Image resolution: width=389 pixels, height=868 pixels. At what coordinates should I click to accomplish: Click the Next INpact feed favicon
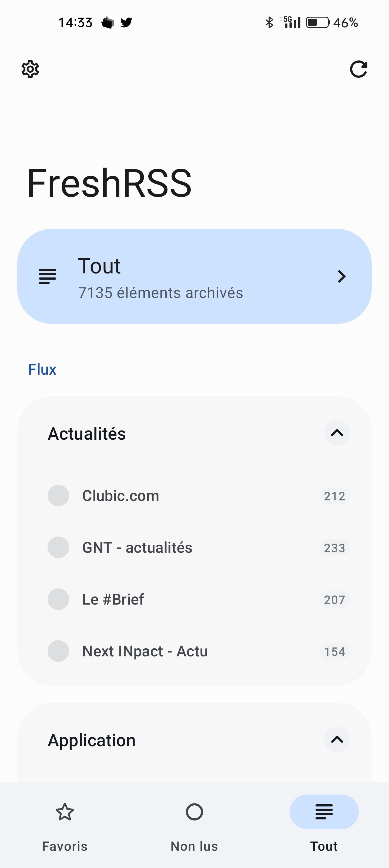pyautogui.click(x=58, y=651)
